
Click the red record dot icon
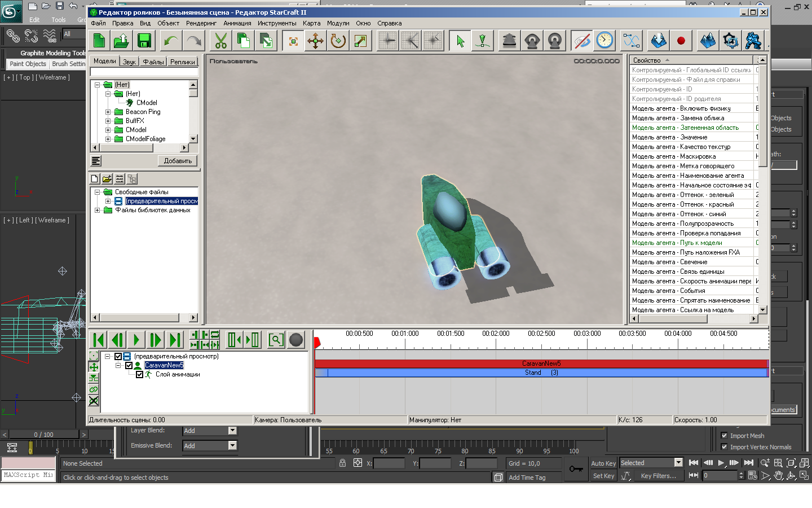pos(681,41)
